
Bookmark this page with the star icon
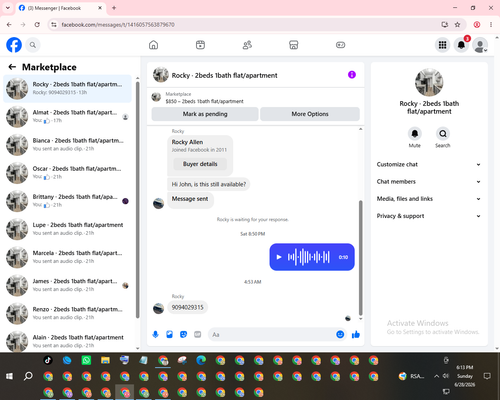[458, 25]
